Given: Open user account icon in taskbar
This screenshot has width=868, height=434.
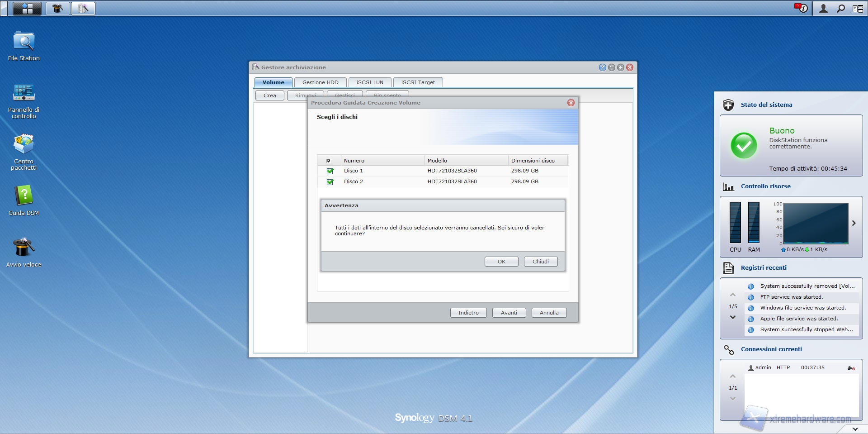Looking at the screenshot, I should click(x=823, y=8).
